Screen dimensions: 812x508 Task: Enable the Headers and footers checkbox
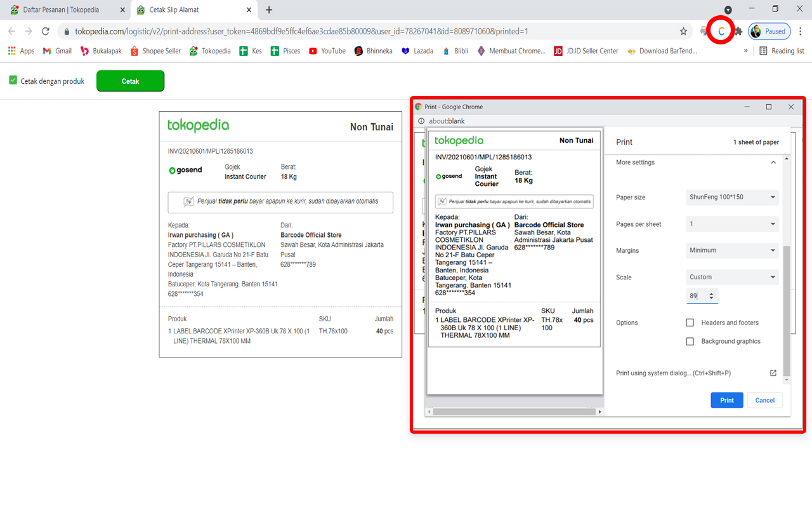(690, 323)
